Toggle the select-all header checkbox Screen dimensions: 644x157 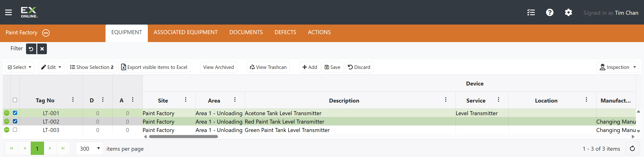point(15,100)
